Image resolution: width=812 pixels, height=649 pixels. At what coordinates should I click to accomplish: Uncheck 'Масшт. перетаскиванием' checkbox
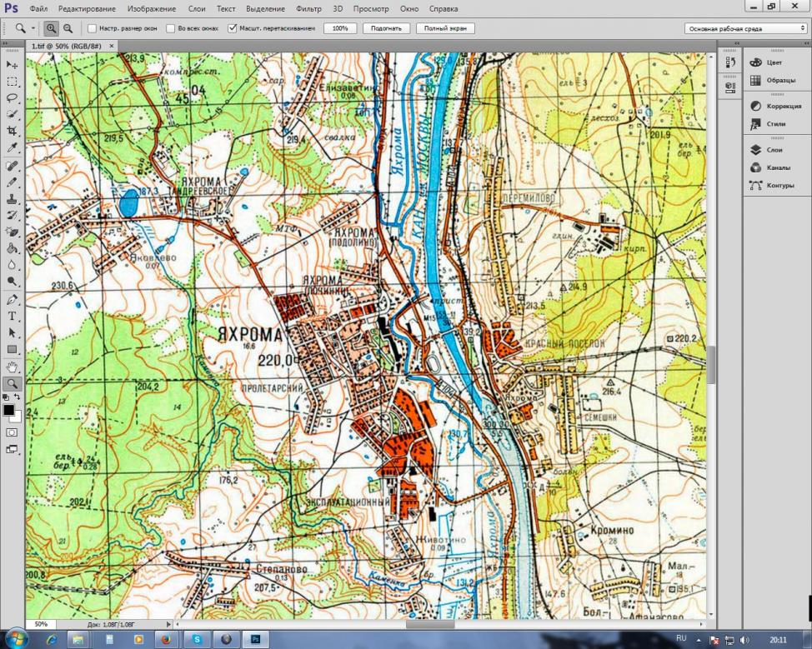[x=232, y=28]
